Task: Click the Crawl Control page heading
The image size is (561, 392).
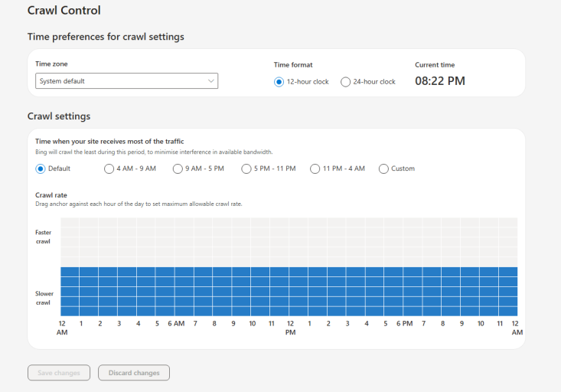Action: coord(64,11)
